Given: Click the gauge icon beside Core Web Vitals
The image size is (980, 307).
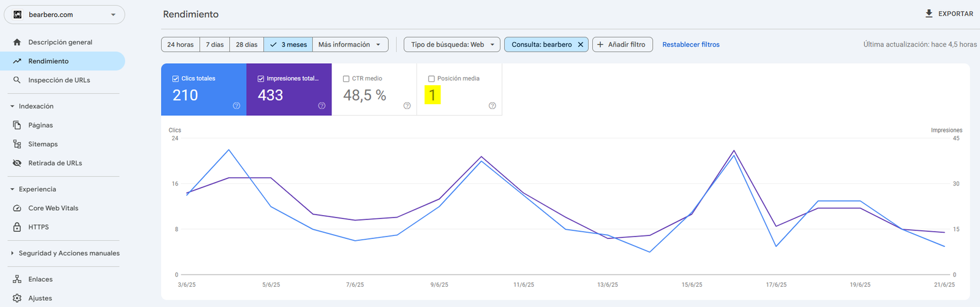Looking at the screenshot, I should pos(17,208).
